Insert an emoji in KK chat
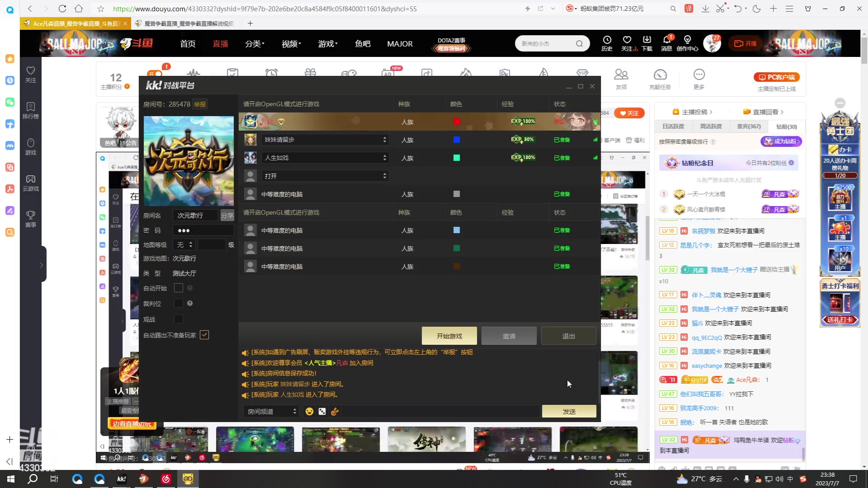 pos(309,411)
